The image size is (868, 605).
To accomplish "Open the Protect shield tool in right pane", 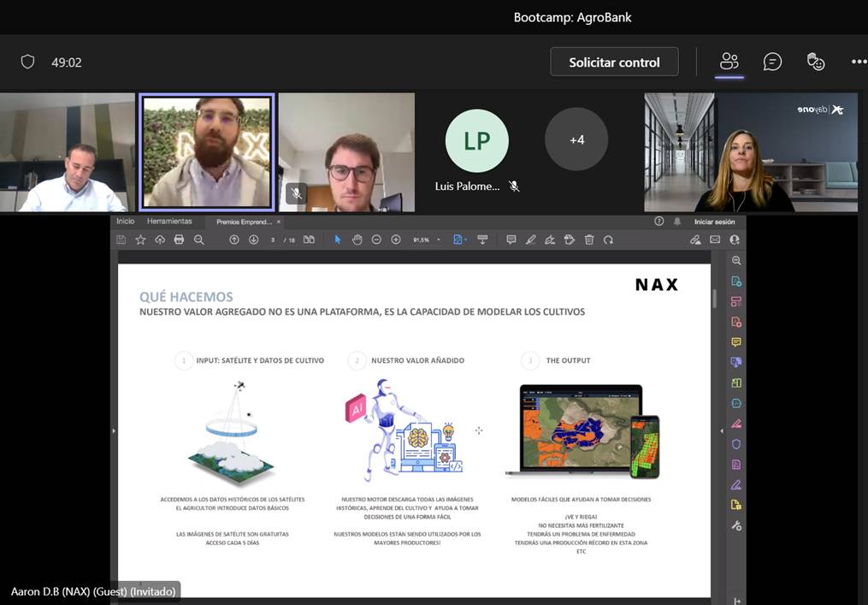I will tap(736, 444).
